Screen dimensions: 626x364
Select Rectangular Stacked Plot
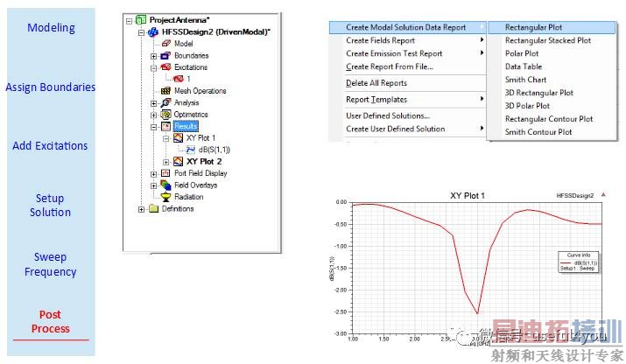click(552, 40)
